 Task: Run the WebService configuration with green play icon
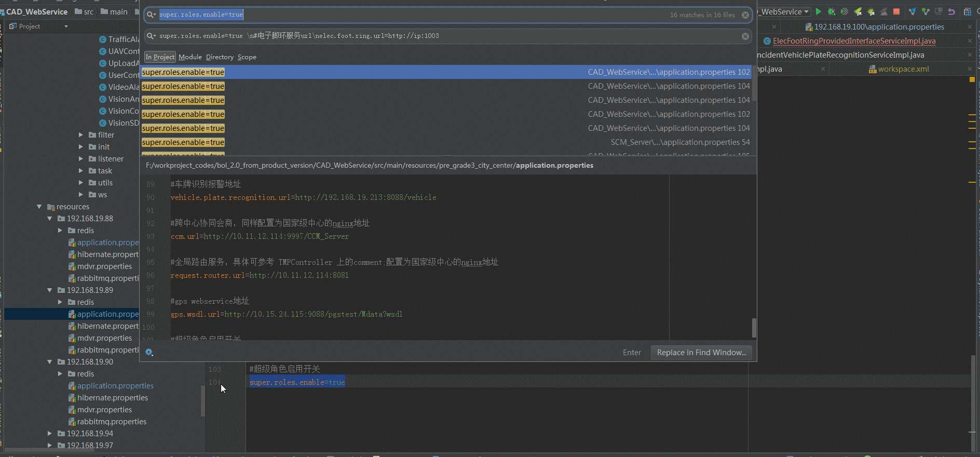[x=819, y=11]
